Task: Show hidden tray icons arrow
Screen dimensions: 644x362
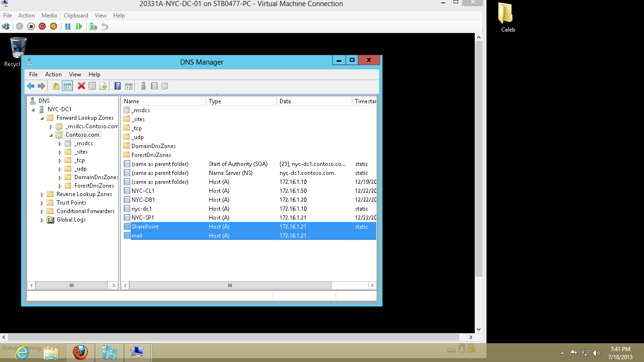Action: (x=562, y=353)
